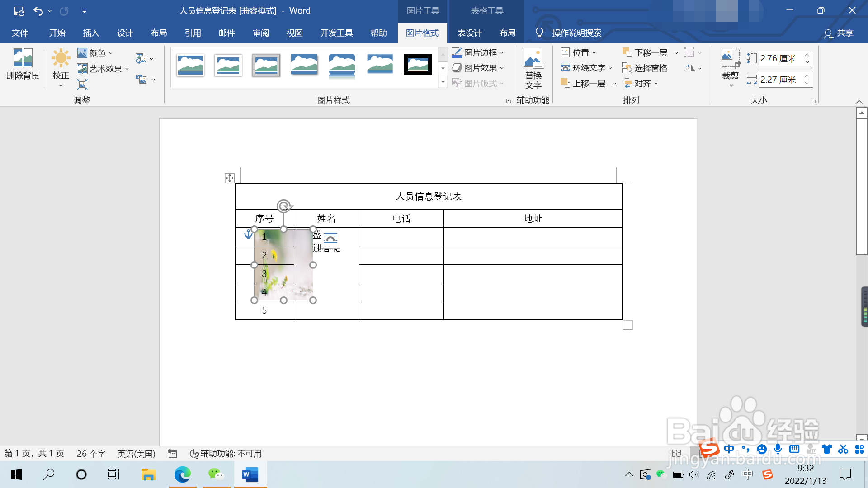Expand the Wrap Text (环绕文字) menu
Screen dimensions: 868x488
pyautogui.click(x=587, y=68)
